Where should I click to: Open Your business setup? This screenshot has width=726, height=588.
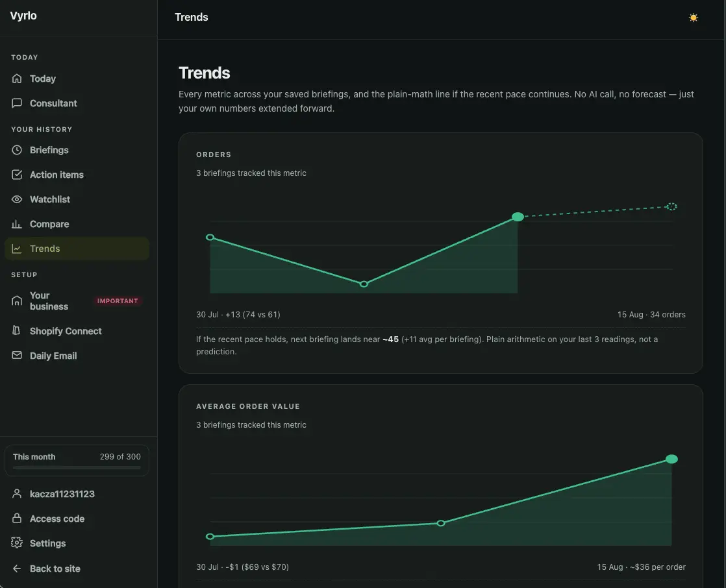(x=49, y=300)
